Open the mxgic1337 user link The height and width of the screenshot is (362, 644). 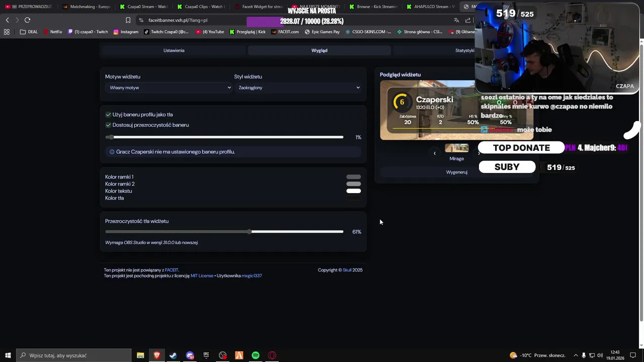[252, 276]
